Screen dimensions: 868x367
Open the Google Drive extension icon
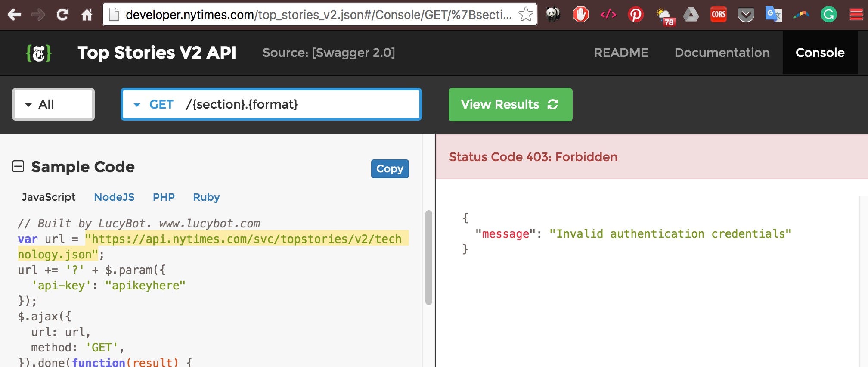(691, 15)
